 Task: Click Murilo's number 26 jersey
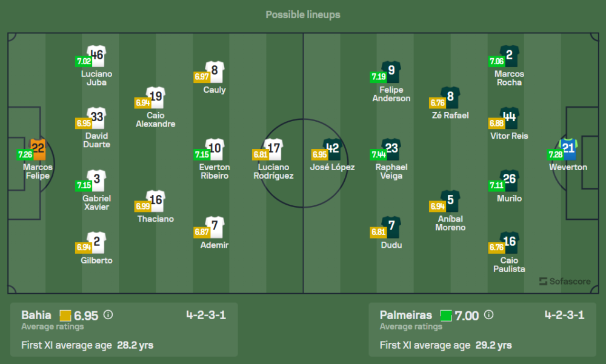coord(510,180)
